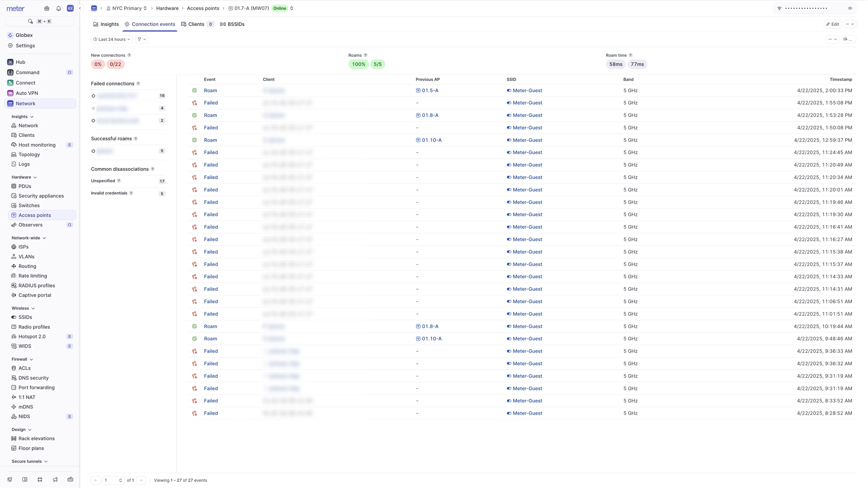The width and height of the screenshot is (868, 488).
Task: Click the rocket icon in bottom bar
Action: click(x=10, y=480)
